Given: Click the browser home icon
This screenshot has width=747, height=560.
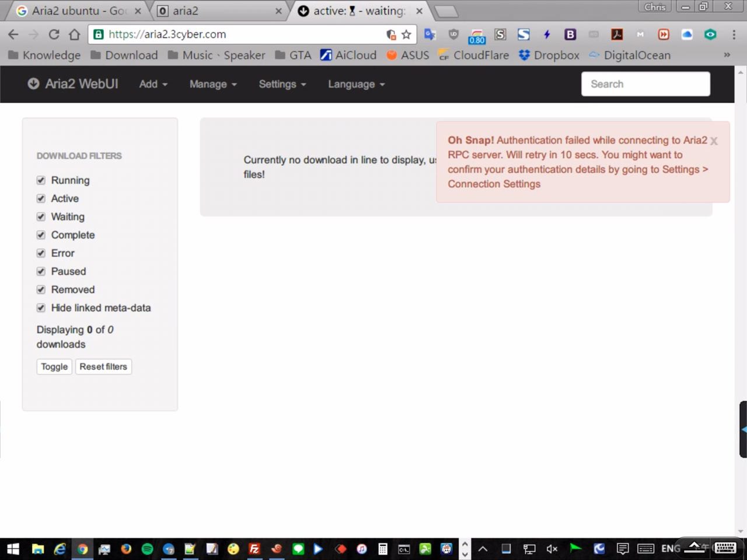Looking at the screenshot, I should 74,34.
